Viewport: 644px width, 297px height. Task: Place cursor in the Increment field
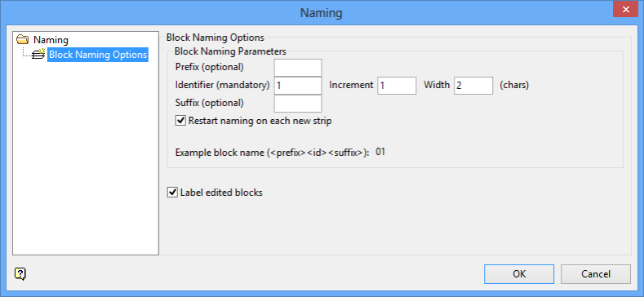pyautogui.click(x=397, y=86)
